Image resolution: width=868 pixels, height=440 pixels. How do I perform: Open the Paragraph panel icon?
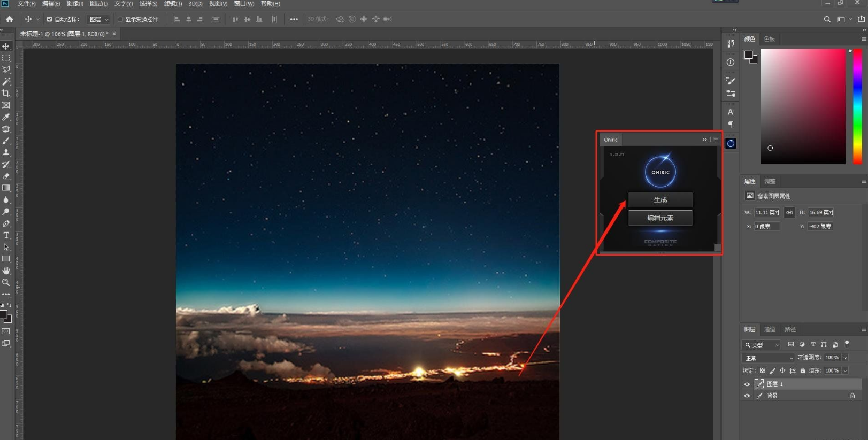coord(731,125)
